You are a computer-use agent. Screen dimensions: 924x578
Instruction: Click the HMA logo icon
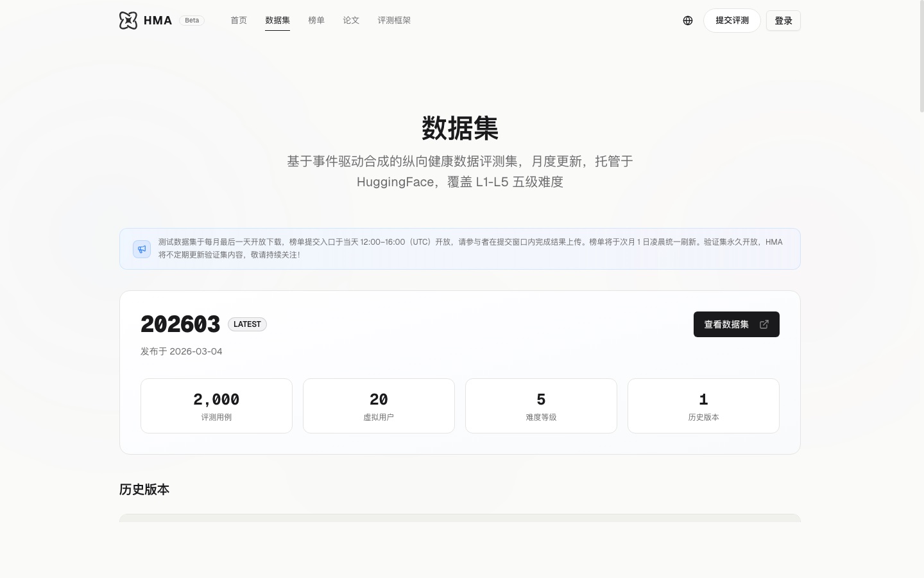point(128,21)
